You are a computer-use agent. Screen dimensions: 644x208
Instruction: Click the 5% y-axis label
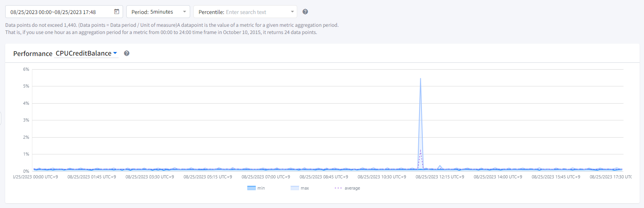[x=26, y=86]
